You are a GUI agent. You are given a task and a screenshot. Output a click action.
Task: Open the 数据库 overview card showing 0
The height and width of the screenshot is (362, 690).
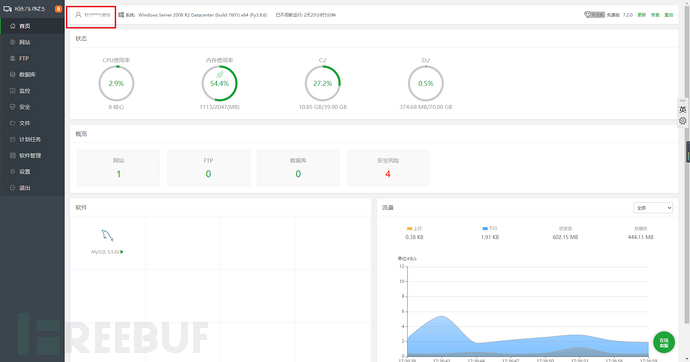tap(298, 168)
